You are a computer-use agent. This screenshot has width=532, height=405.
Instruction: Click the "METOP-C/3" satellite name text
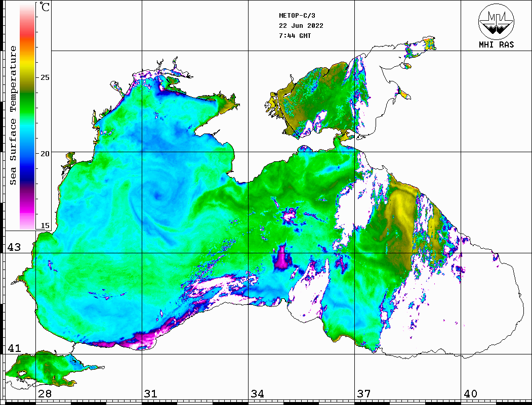pyautogui.click(x=297, y=16)
